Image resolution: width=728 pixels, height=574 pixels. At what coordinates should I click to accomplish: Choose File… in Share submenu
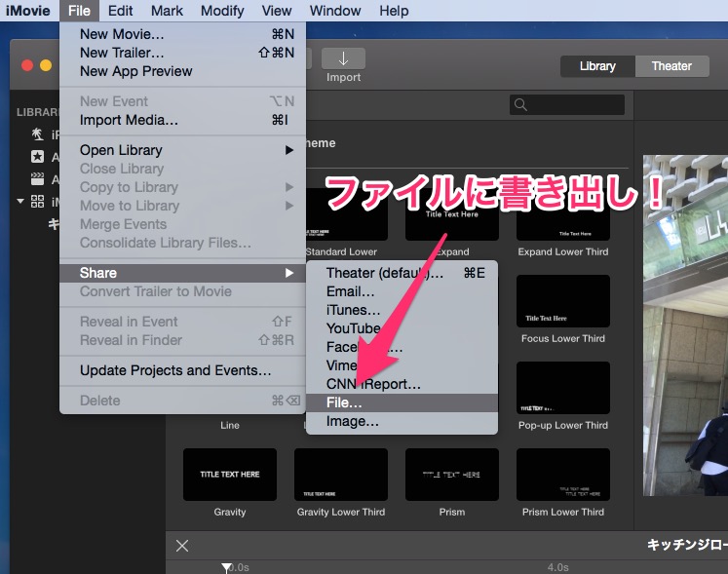pos(402,402)
